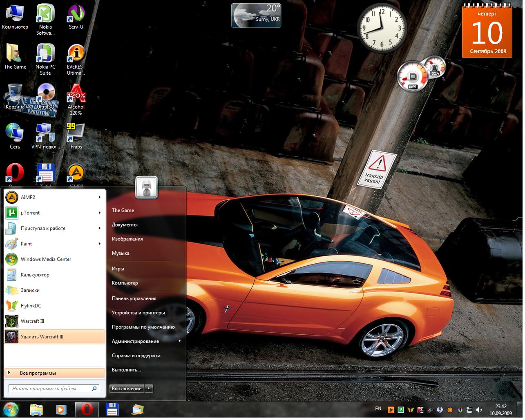
Task: Click the Выключение button
Action: pos(127,389)
